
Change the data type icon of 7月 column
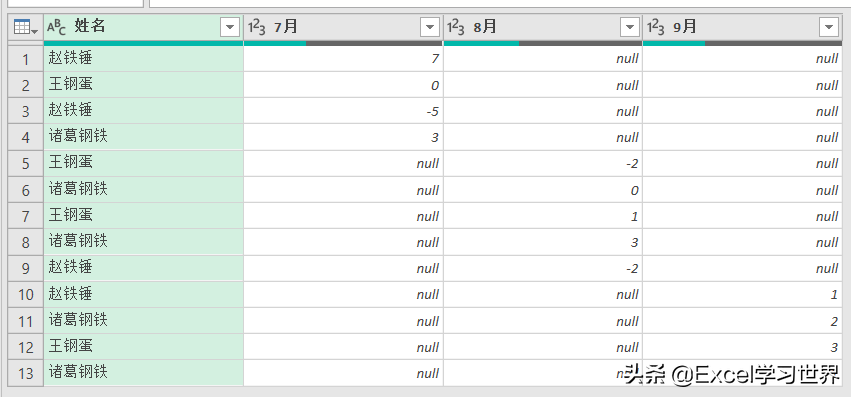click(x=256, y=27)
